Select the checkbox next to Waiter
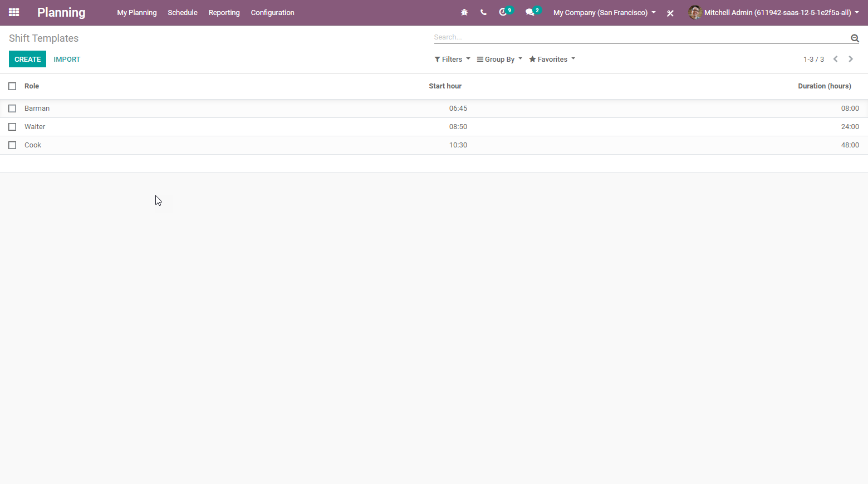The width and height of the screenshot is (868, 484). pos(12,126)
